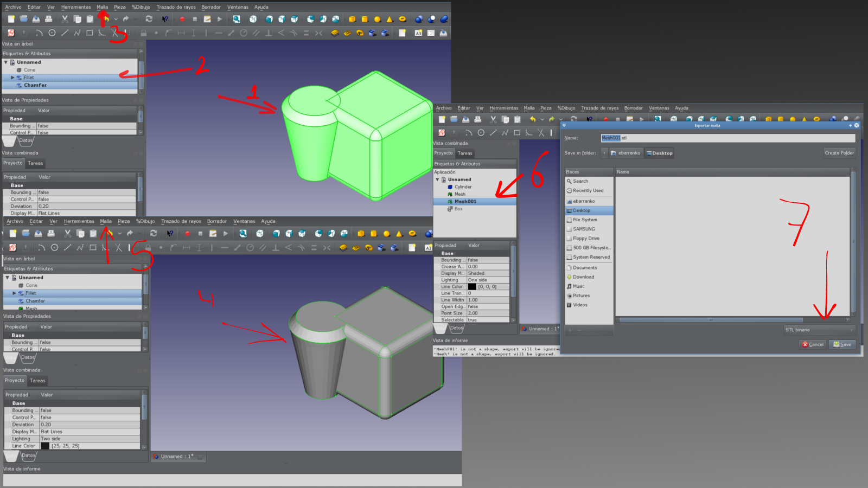The width and height of the screenshot is (868, 488).
Task: Click Name input field in export dialog
Action: click(728, 138)
